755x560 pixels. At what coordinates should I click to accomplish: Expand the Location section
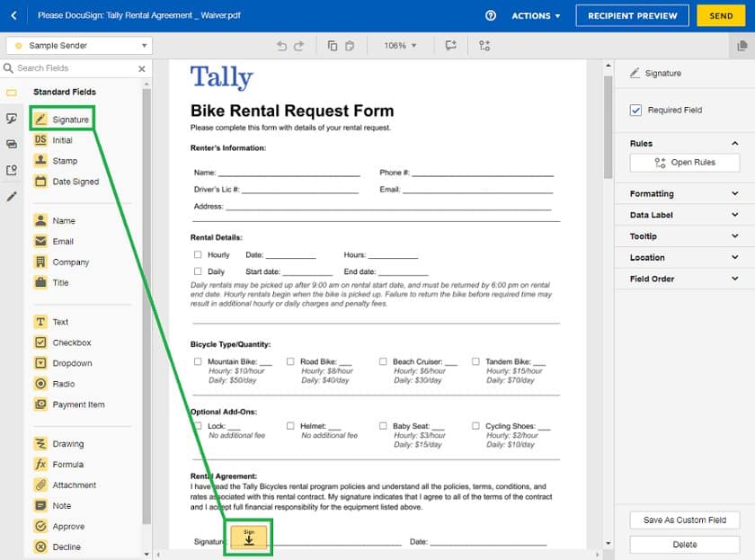pos(684,258)
